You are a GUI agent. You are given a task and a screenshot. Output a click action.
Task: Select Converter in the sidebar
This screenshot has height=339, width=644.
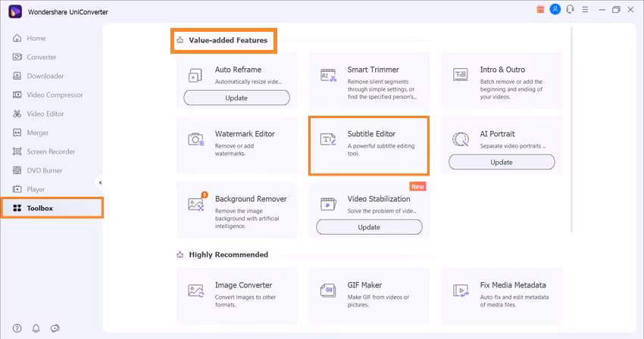coord(42,57)
